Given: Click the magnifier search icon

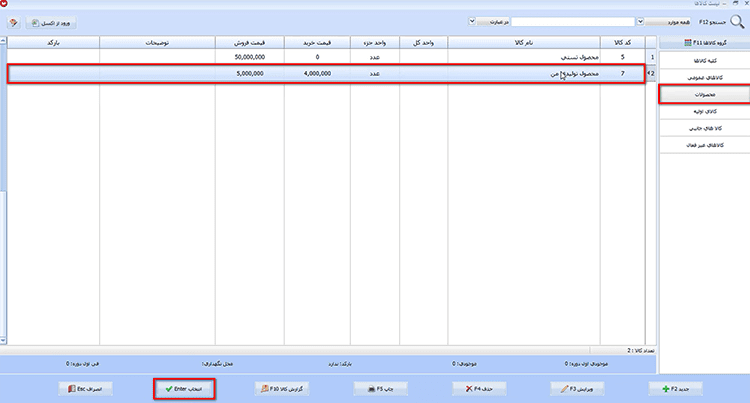Looking at the screenshot, I should [737, 22].
